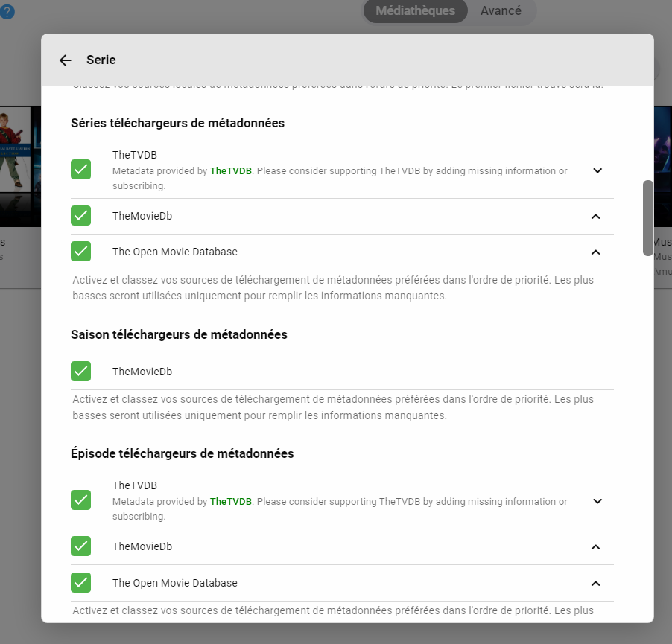672x644 pixels.
Task: Disable TheMovieDb for Saison metadata
Action: (81, 371)
